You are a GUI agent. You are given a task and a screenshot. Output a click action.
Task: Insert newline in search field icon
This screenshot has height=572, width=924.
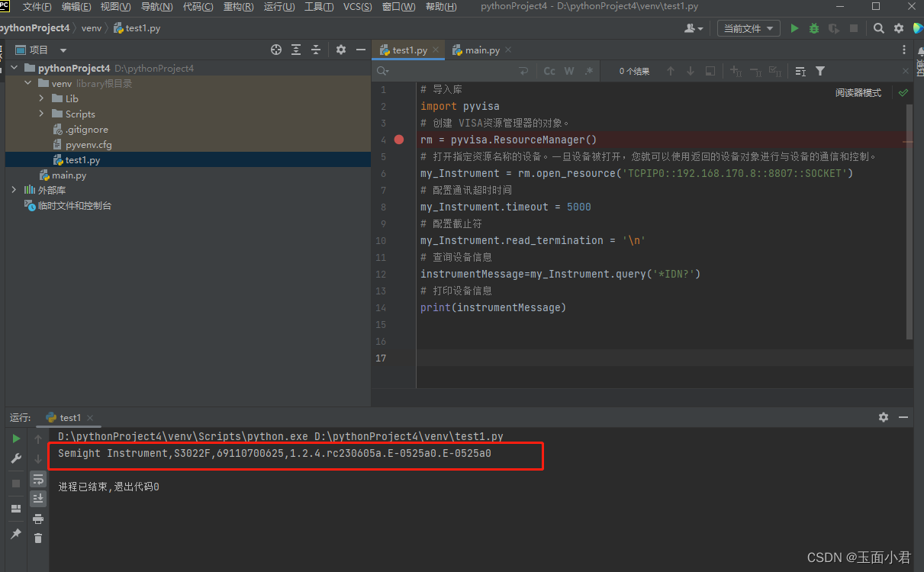click(523, 71)
